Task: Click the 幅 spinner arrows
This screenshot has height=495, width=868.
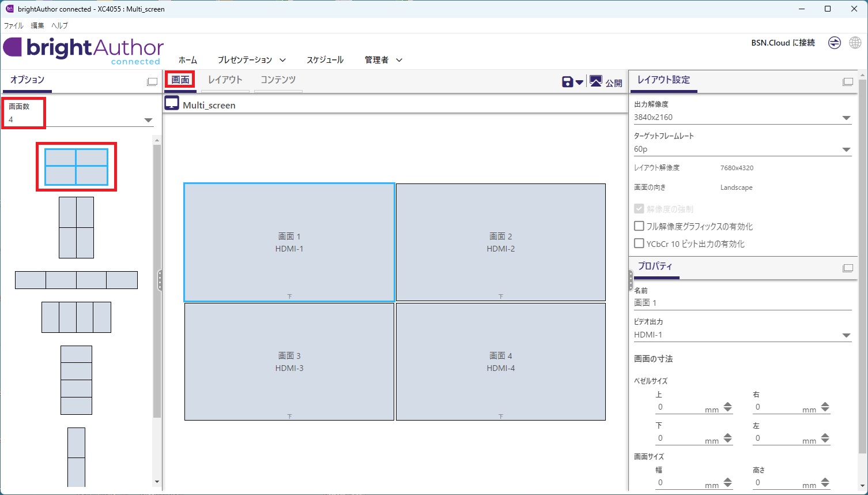Action: pyautogui.click(x=728, y=483)
